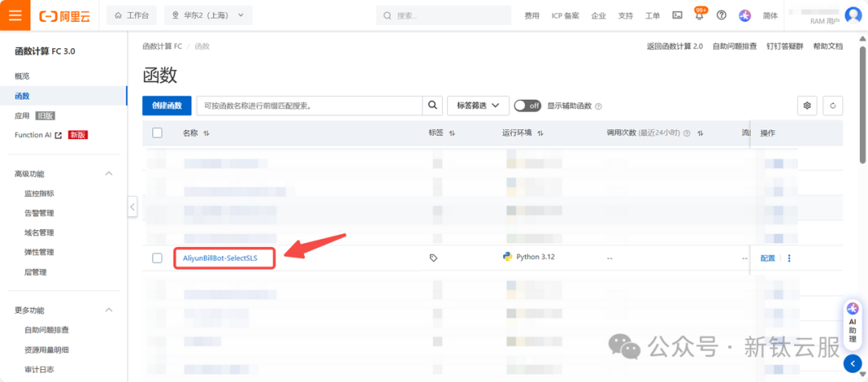Viewport: 868px width, 382px height.
Task: Open the help question mark icon
Action: click(x=721, y=15)
